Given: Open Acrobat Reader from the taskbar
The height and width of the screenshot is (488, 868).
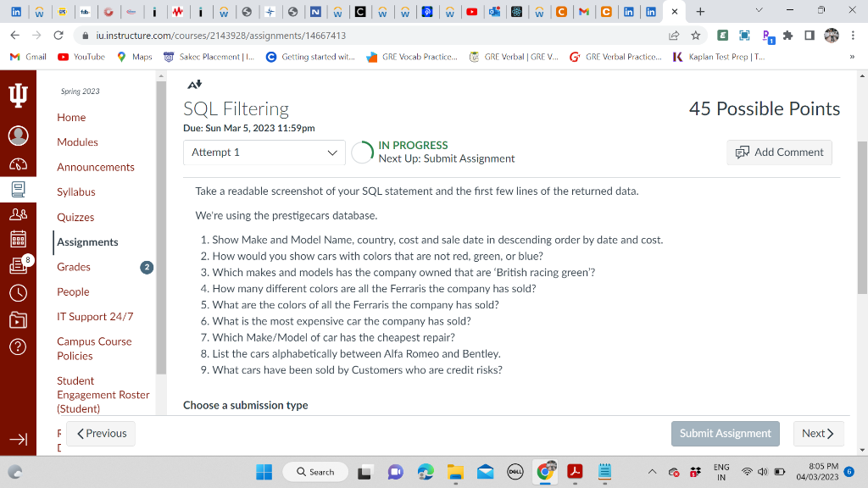Looking at the screenshot, I should [575, 472].
